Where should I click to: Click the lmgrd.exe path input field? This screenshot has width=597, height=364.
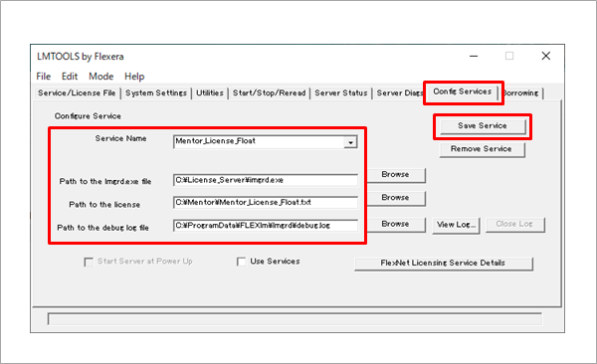click(x=266, y=180)
